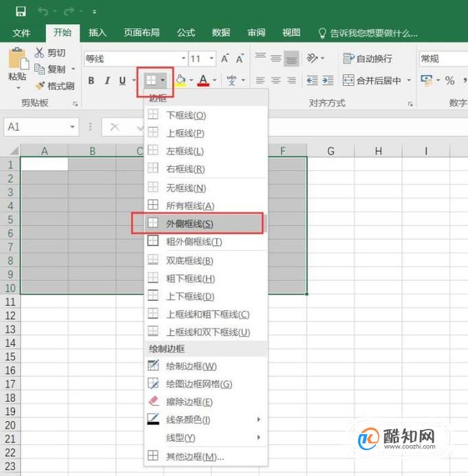Open the fill color dropdown arrow
This screenshot has height=476, width=468.
[191, 80]
